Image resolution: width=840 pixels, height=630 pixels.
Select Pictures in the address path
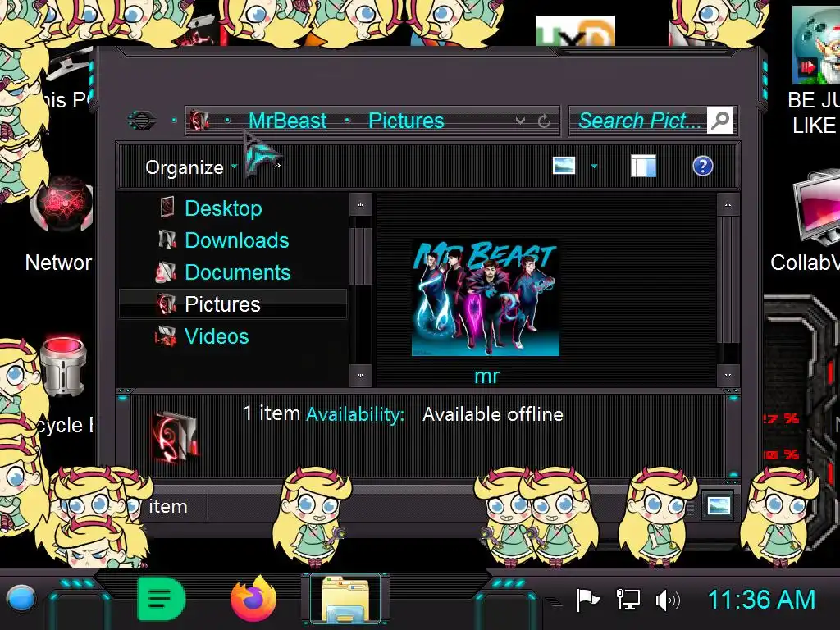click(x=406, y=121)
